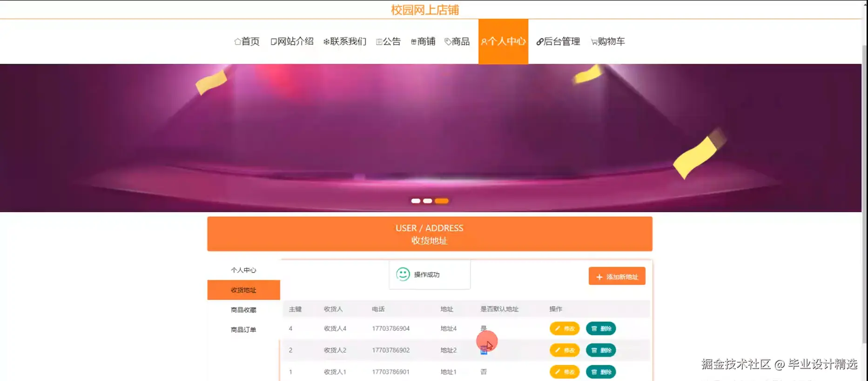Click the link icon beside 后台管理
Image resolution: width=868 pixels, height=381 pixels.
point(540,42)
